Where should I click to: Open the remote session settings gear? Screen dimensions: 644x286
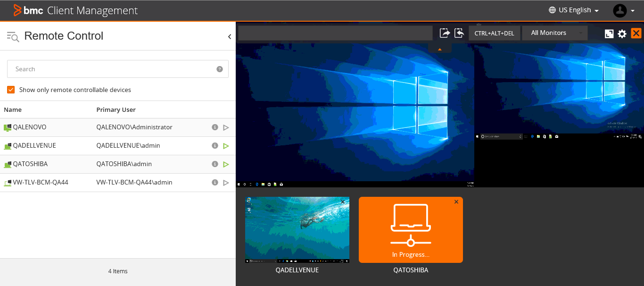coord(622,34)
